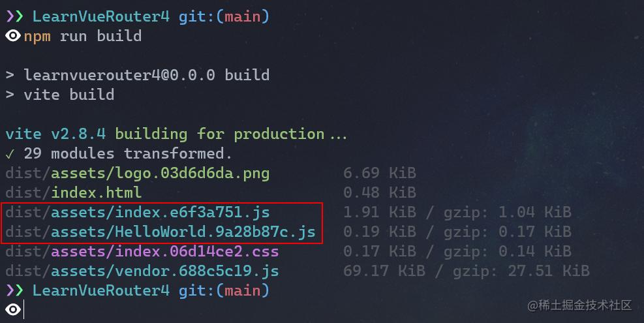Viewport: 644px width, 323px height.
Task: Click the bottom prompt double-chevron symbol
Action: (14, 290)
